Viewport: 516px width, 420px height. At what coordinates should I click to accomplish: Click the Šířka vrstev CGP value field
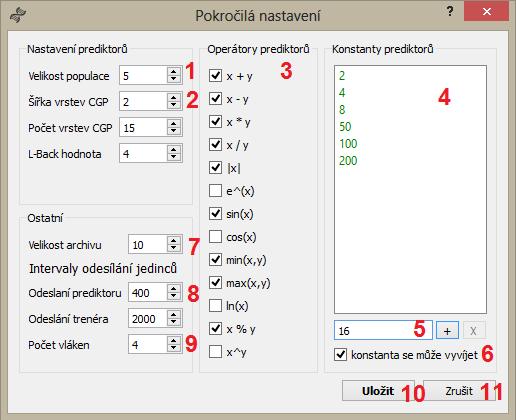143,102
